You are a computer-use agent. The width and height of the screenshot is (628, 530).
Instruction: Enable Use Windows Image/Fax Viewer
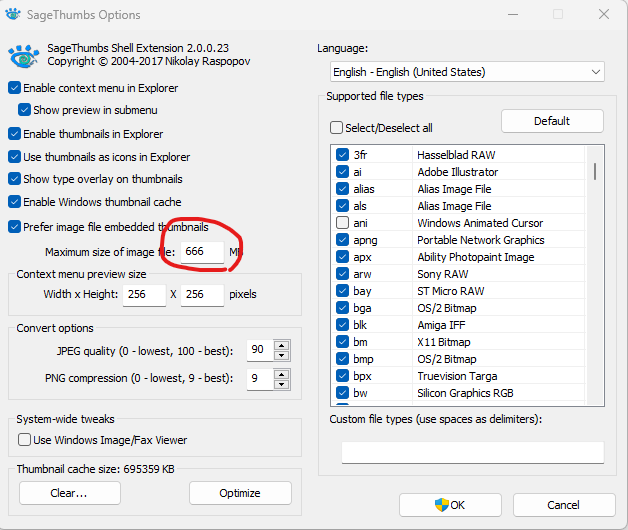(x=25, y=440)
